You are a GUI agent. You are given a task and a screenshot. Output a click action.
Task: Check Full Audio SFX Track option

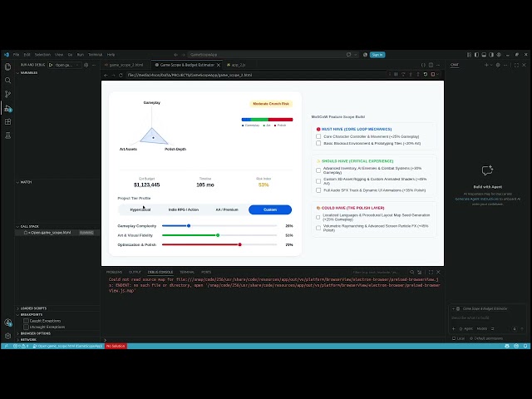click(318, 190)
